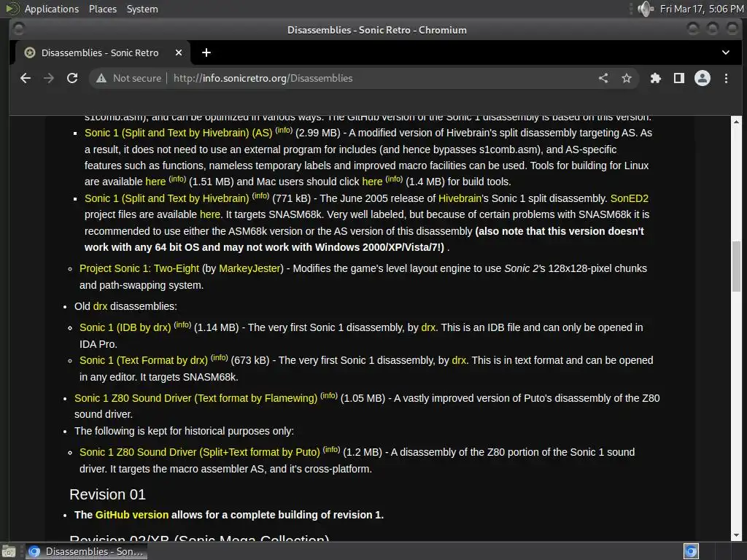Open the Hivebrain author link
The width and height of the screenshot is (747, 560).
tap(460, 198)
